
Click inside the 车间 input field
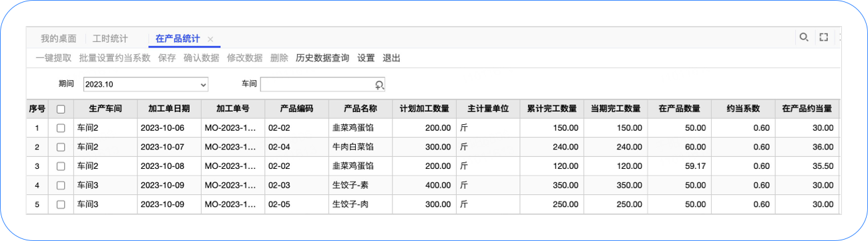pyautogui.click(x=316, y=85)
